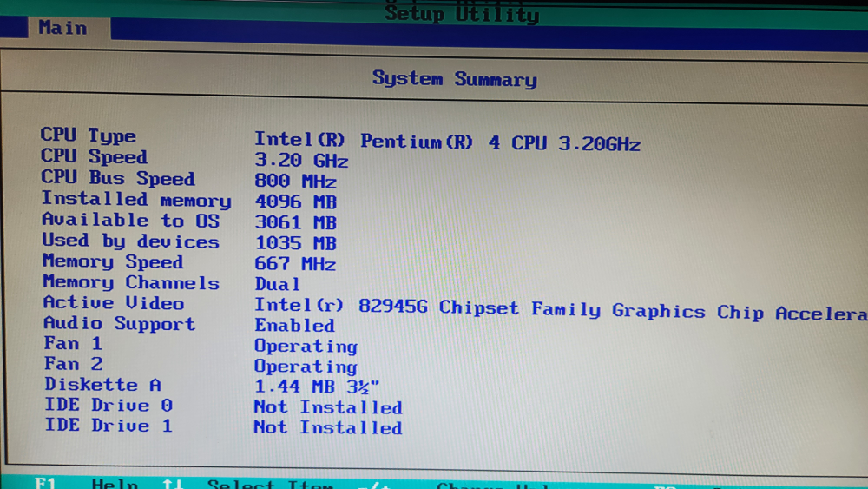
Task: Select the Diskette A label
Action: coord(102,384)
